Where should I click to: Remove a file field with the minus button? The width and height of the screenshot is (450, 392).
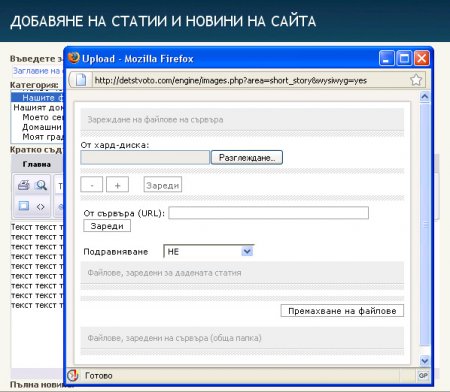(x=92, y=185)
